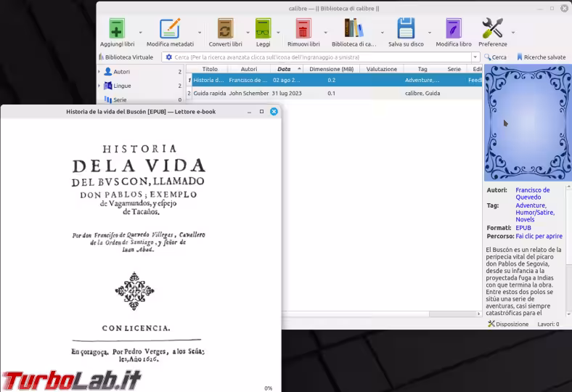572x392 pixels.
Task: Click Lavori: 0 jobs indicator
Action: pyautogui.click(x=548, y=324)
